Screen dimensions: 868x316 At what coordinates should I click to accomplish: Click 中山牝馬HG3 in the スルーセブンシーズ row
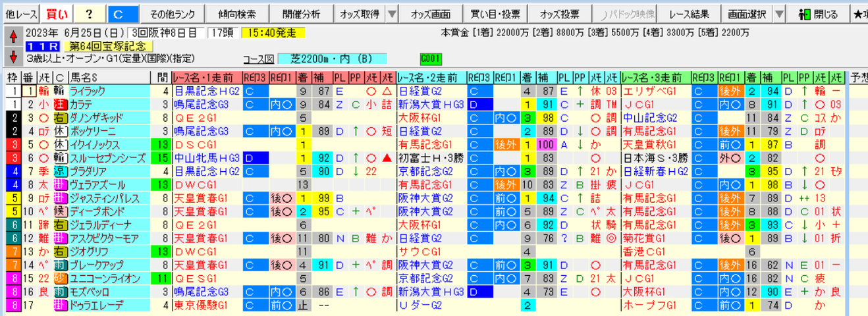(206, 158)
